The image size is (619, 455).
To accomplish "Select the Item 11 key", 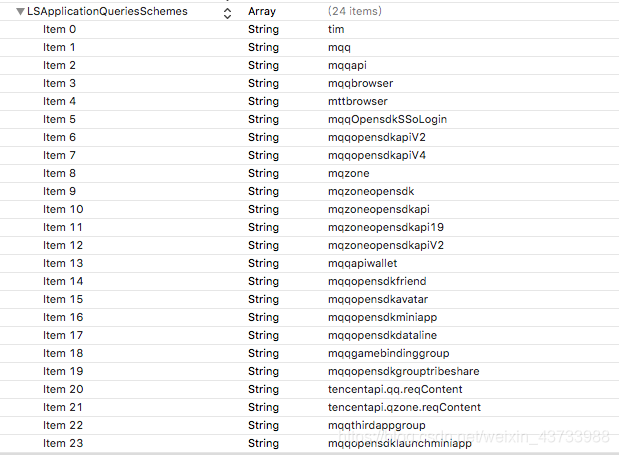I will click(x=63, y=228).
